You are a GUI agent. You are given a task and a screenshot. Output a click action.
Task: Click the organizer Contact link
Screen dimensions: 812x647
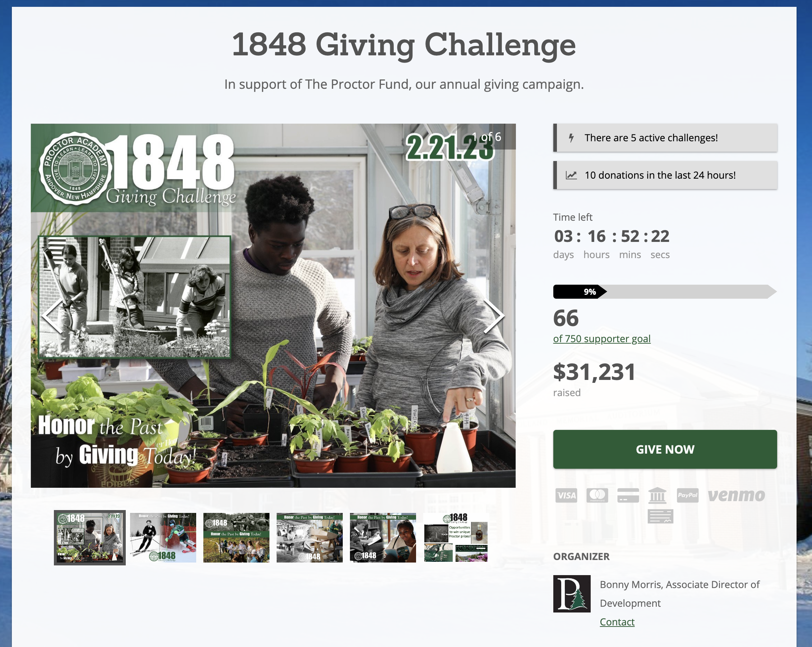[x=617, y=622]
